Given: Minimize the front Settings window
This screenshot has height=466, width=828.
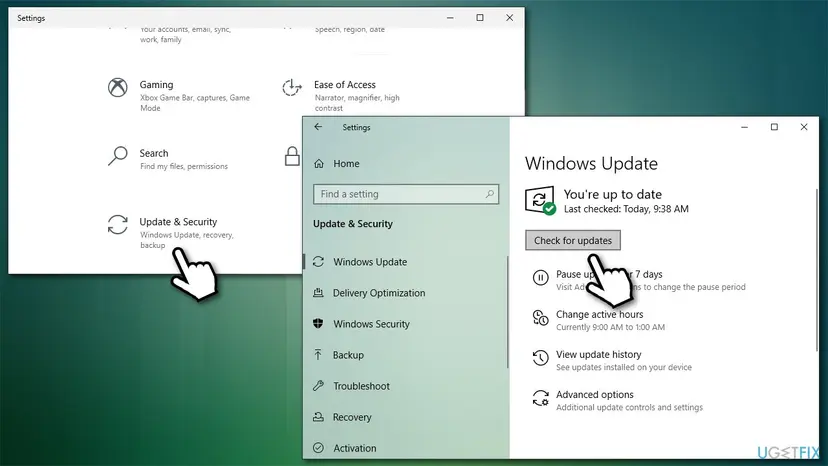Looking at the screenshot, I should click(745, 127).
